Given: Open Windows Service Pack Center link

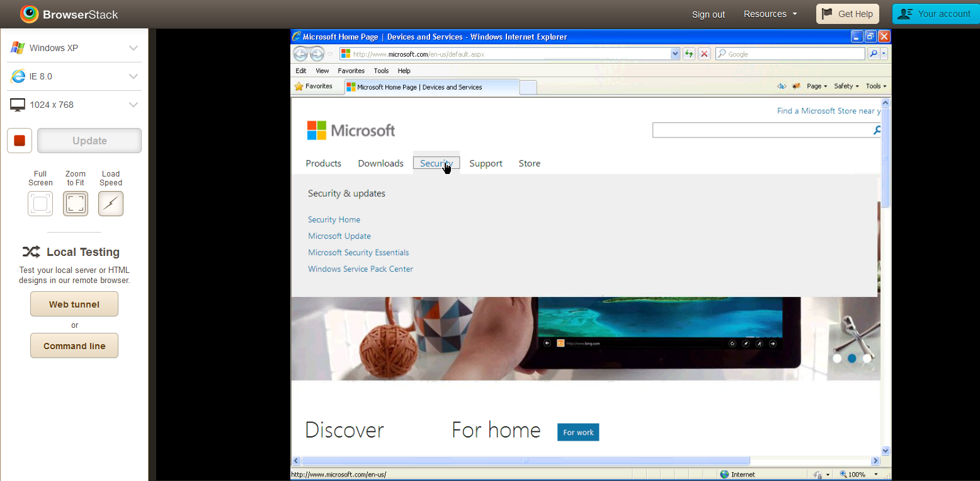Looking at the screenshot, I should tap(360, 269).
